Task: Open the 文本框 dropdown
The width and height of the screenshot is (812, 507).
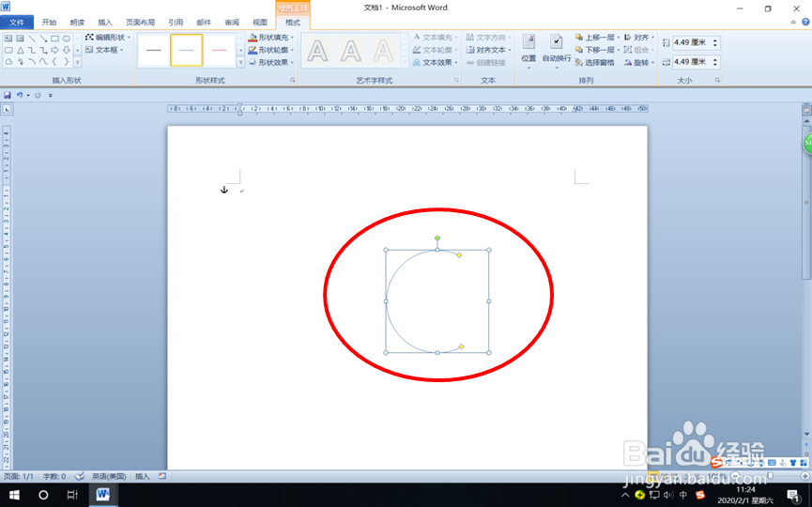Action: (104, 50)
